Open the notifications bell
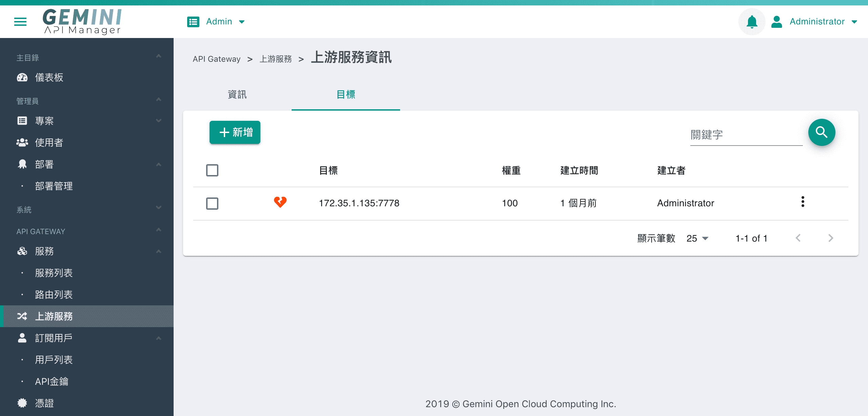Viewport: 868px width, 416px height. pyautogui.click(x=752, y=22)
